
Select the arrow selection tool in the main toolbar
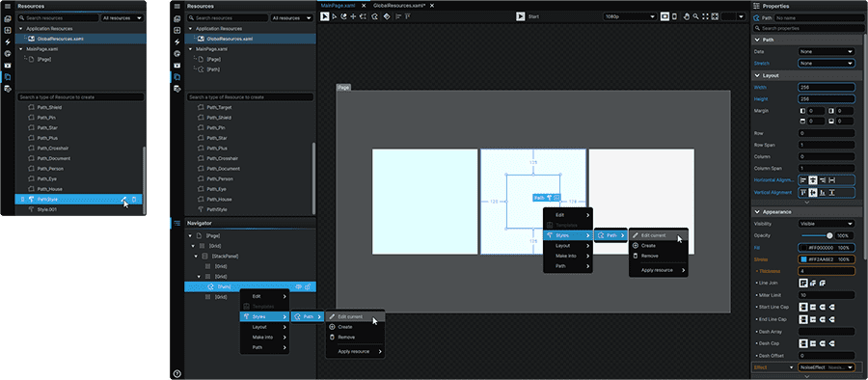click(x=325, y=16)
